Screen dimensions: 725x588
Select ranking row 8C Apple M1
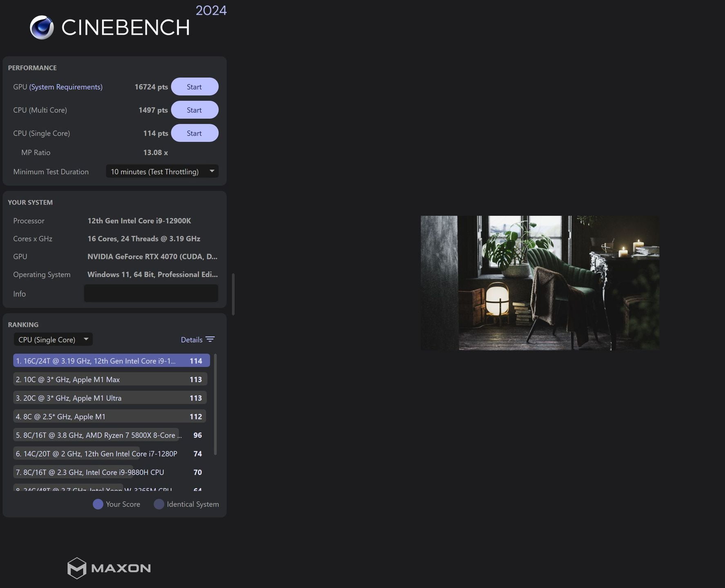(x=110, y=416)
